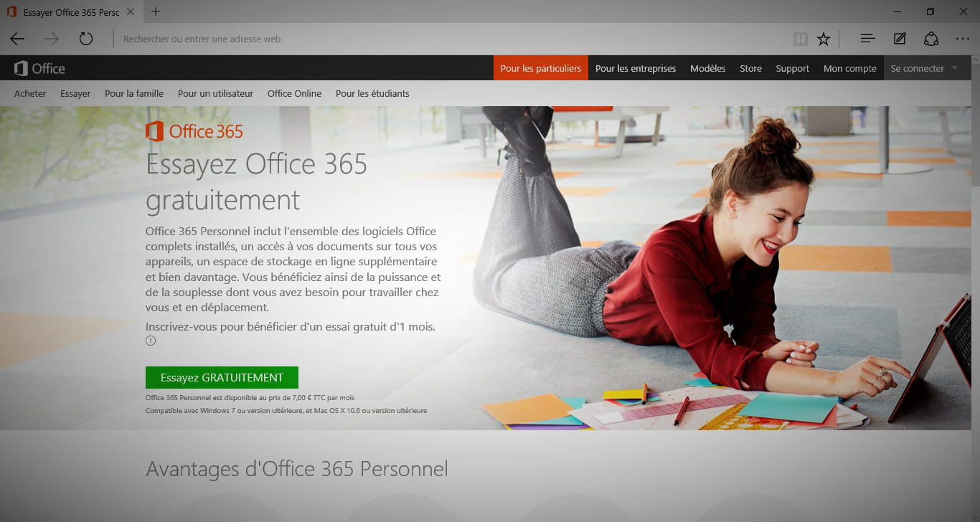The image size is (980, 522).
Task: Click the Office logo in header
Action: pyautogui.click(x=39, y=69)
